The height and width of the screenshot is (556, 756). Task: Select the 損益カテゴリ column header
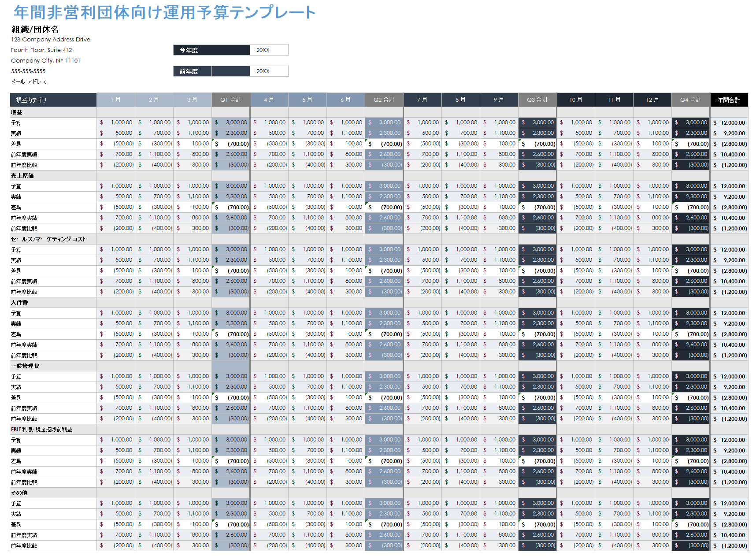pyautogui.click(x=53, y=100)
